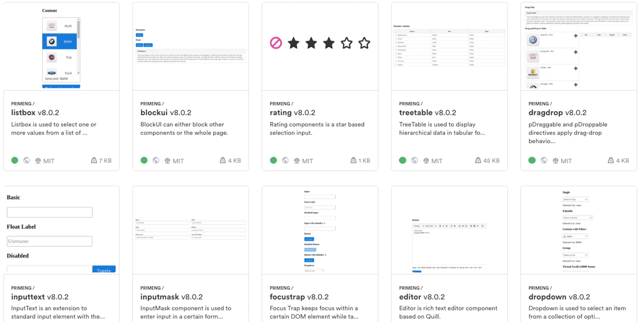Viewport: 644px width, 322px height.
Task: Click the weight size icon beside 7 KB
Action: point(94,160)
